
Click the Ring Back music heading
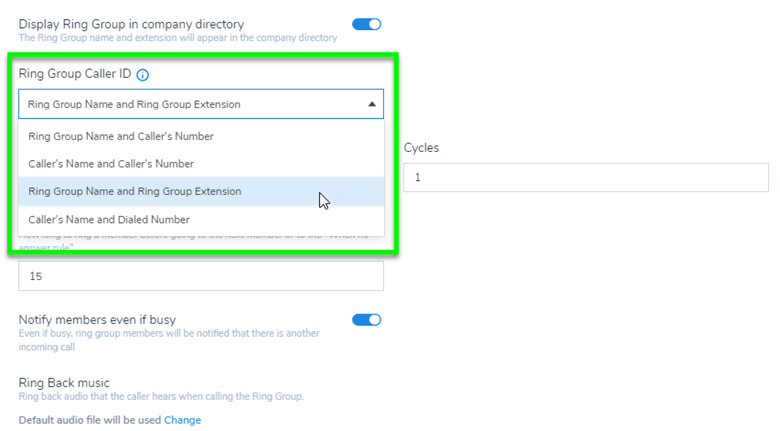pos(64,383)
